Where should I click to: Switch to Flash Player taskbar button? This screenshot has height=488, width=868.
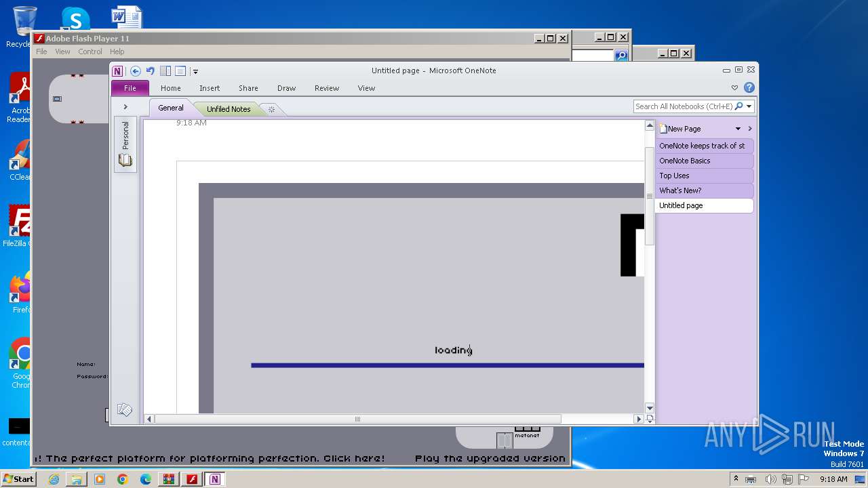click(x=192, y=479)
